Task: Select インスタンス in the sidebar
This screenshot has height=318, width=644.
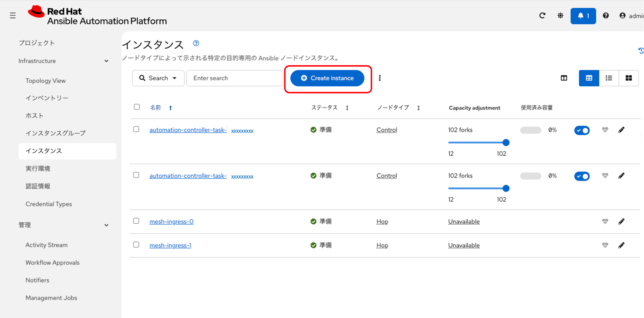Action: click(67, 151)
